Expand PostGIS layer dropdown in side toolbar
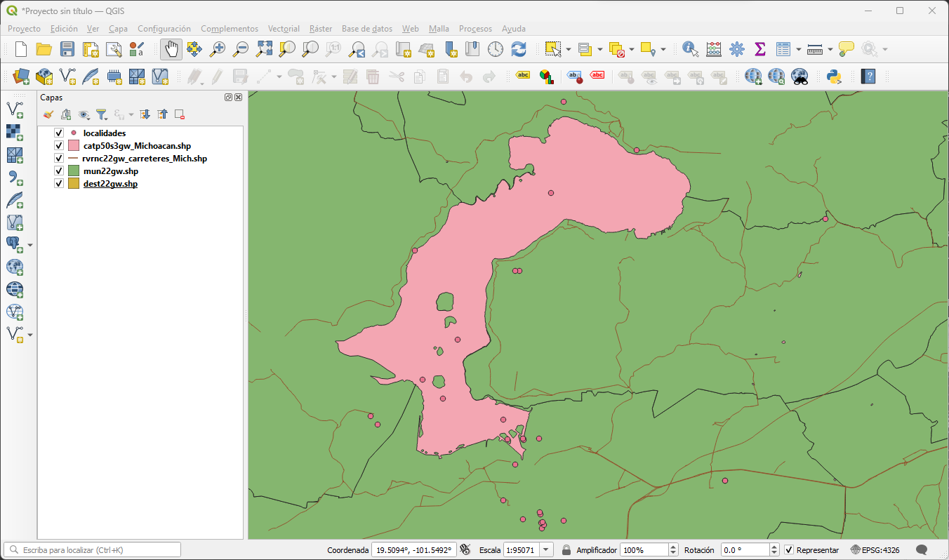Viewport: 949px width, 560px height. pyautogui.click(x=29, y=245)
